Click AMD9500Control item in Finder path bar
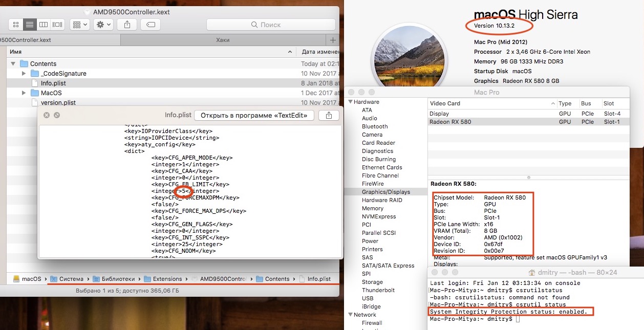The image size is (644, 330). tap(219, 279)
